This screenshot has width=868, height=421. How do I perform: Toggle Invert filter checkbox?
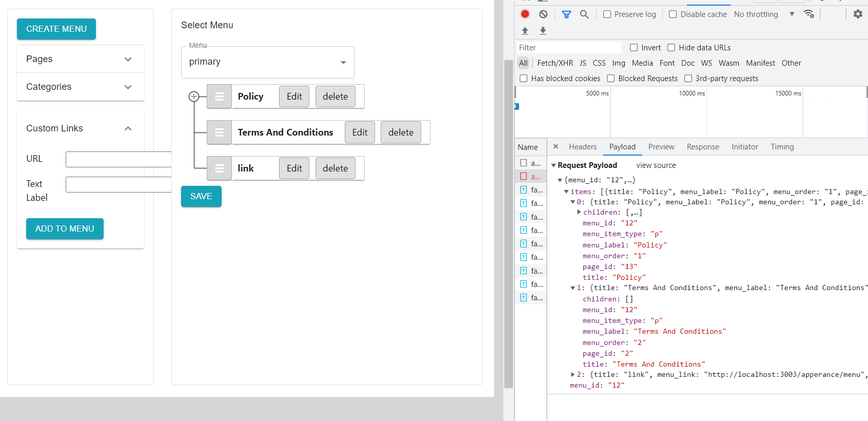click(x=634, y=48)
